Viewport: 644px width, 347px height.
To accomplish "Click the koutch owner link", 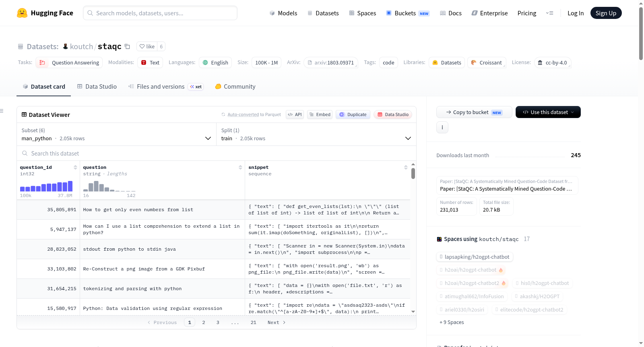I will (x=81, y=46).
